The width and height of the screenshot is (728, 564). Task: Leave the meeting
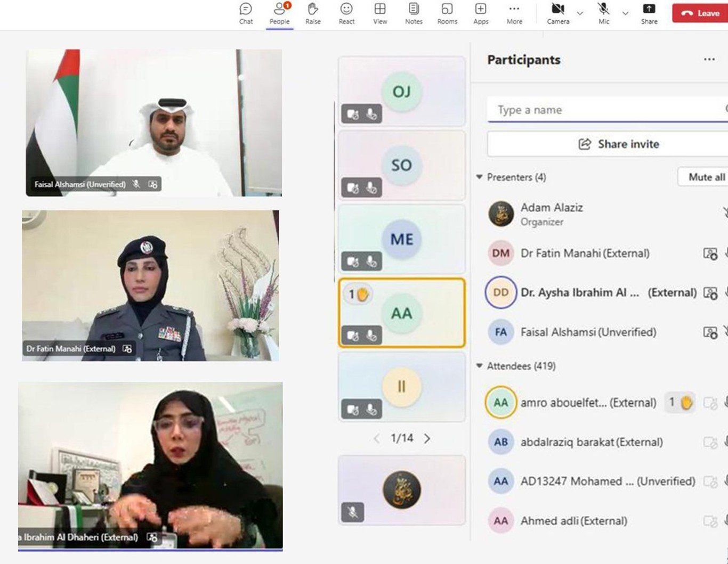(700, 13)
